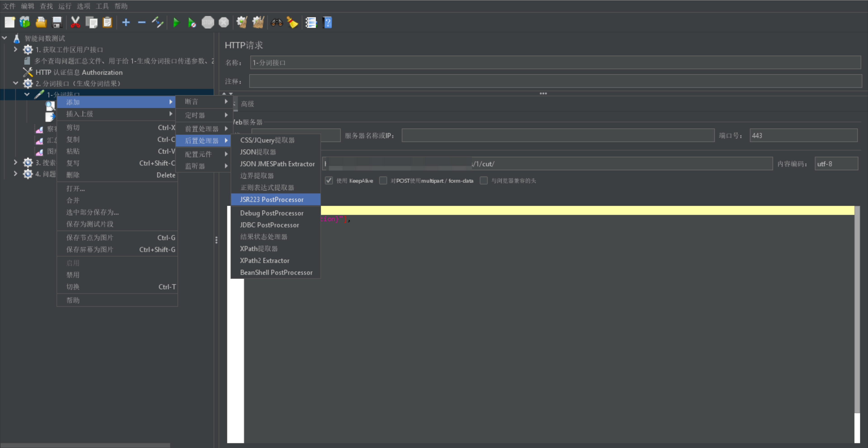868x448 pixels.
Task: Click the gray Stop icon
Action: (208, 23)
